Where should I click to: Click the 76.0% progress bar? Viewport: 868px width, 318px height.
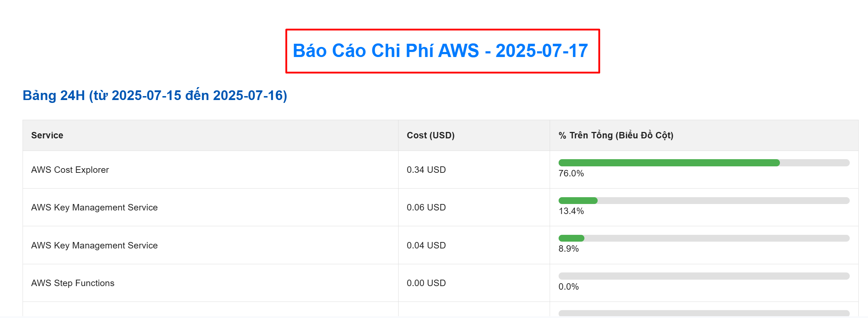pyautogui.click(x=704, y=163)
